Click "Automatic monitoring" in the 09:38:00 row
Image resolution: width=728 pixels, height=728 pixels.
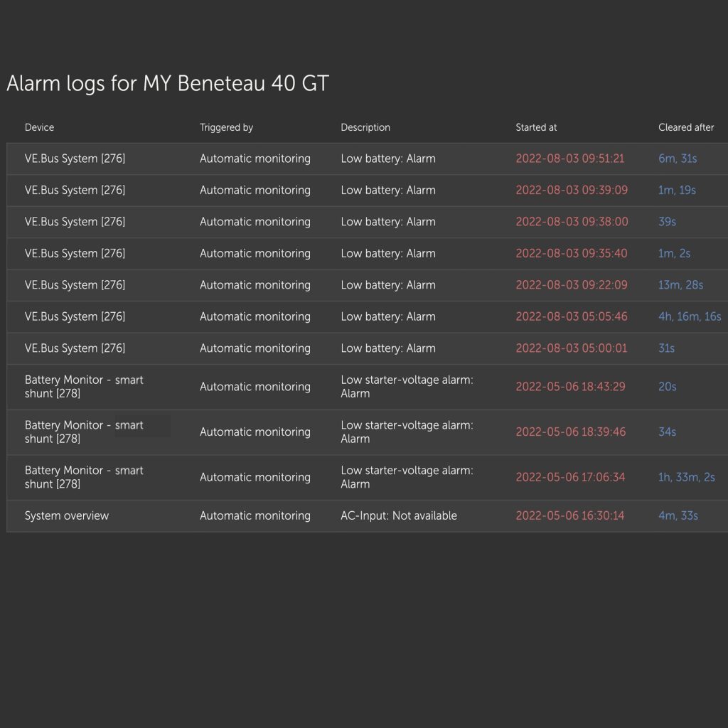pyautogui.click(x=255, y=222)
